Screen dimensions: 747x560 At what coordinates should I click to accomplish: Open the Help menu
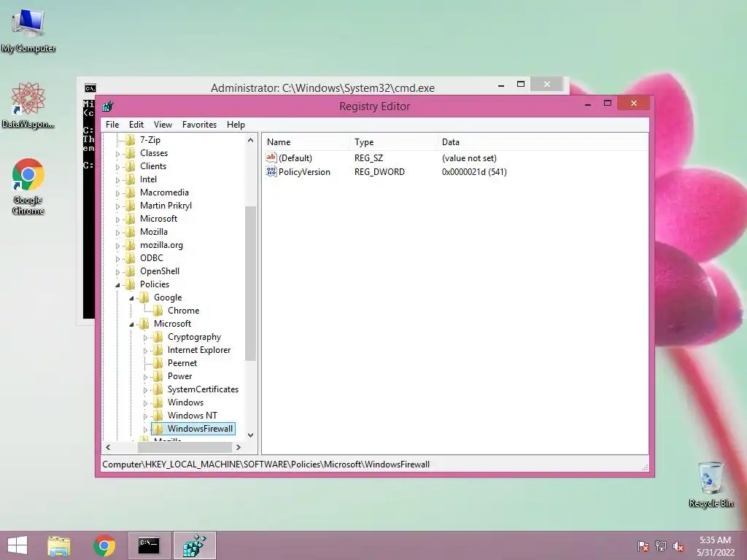point(236,125)
